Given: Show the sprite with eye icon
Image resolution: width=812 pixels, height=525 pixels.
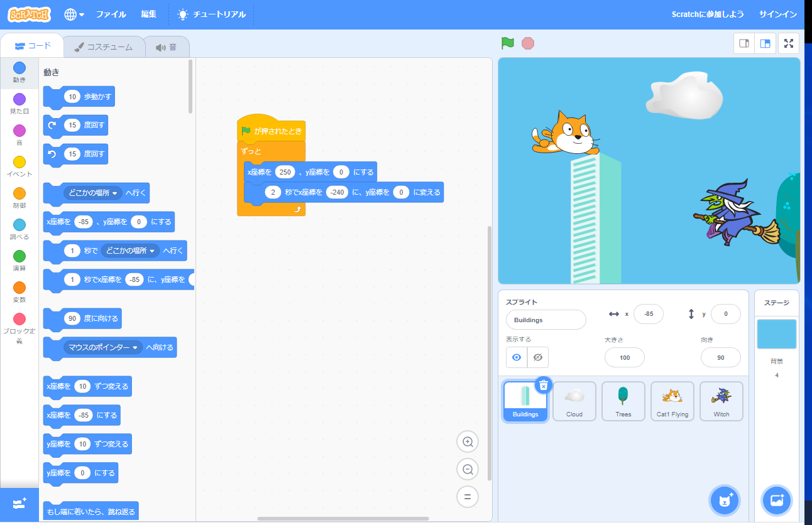Looking at the screenshot, I should click(x=517, y=357).
